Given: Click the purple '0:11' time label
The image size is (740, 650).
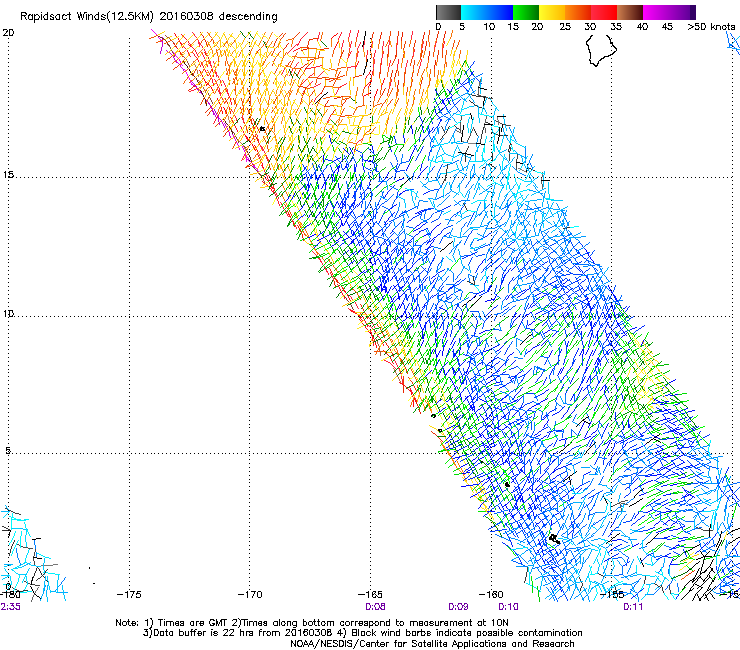Looking at the screenshot, I should (x=633, y=607).
